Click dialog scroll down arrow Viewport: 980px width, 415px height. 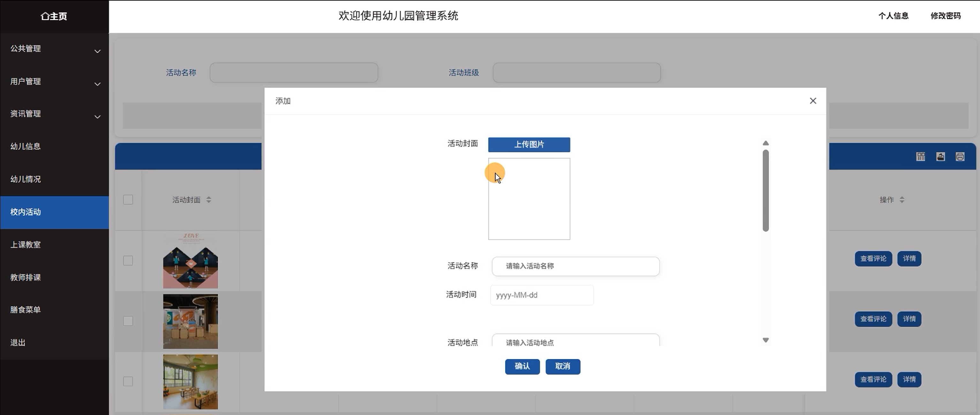point(765,340)
